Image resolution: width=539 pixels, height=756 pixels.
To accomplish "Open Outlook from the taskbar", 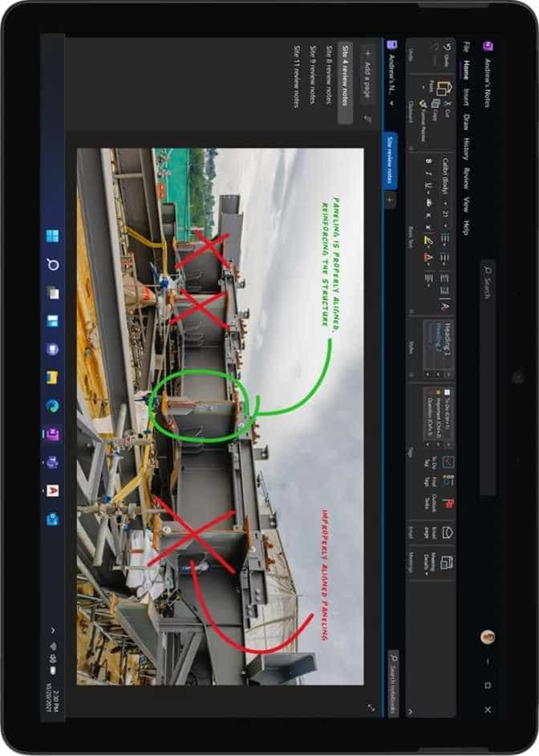I will [x=52, y=519].
